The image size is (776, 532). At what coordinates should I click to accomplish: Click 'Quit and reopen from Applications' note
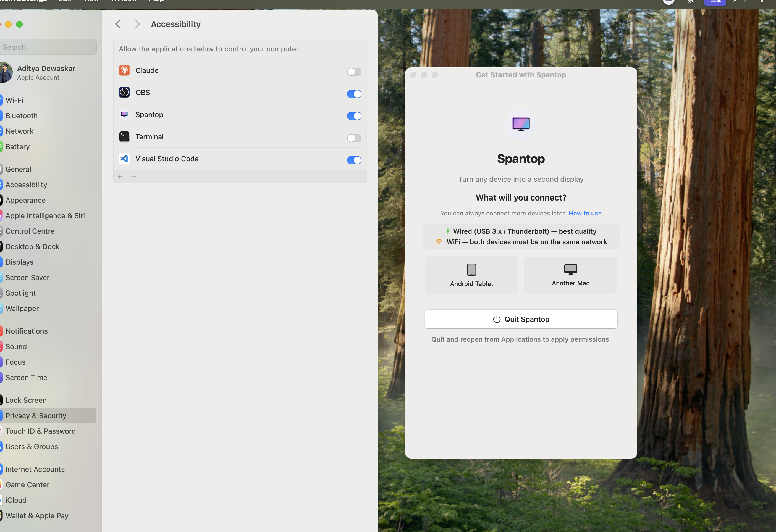(521, 339)
